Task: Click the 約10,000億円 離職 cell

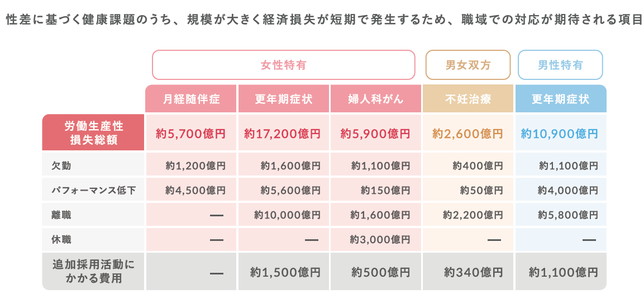Action: 288,215
